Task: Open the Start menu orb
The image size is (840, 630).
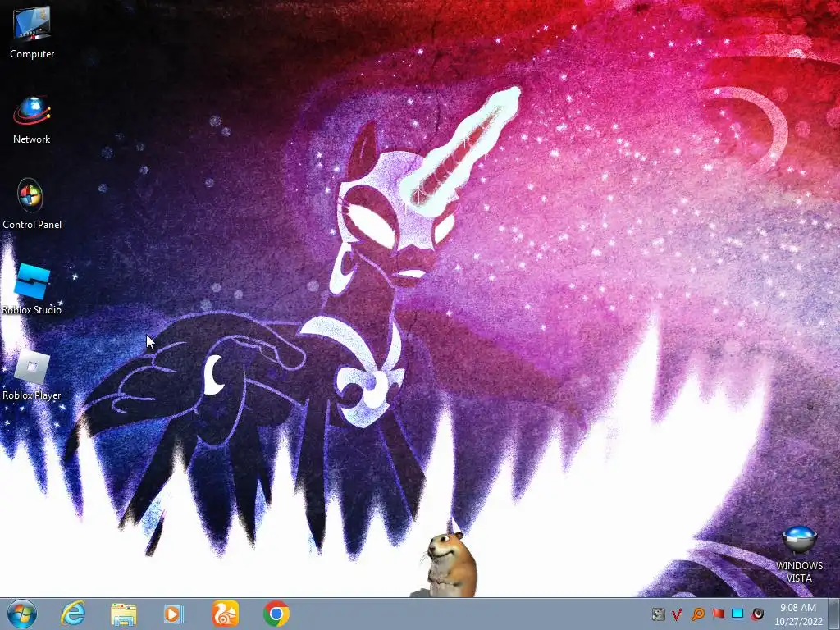Action: (22, 614)
